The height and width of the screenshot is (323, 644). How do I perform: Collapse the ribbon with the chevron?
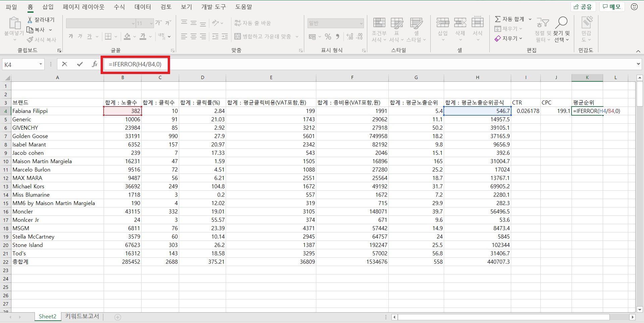tap(638, 51)
